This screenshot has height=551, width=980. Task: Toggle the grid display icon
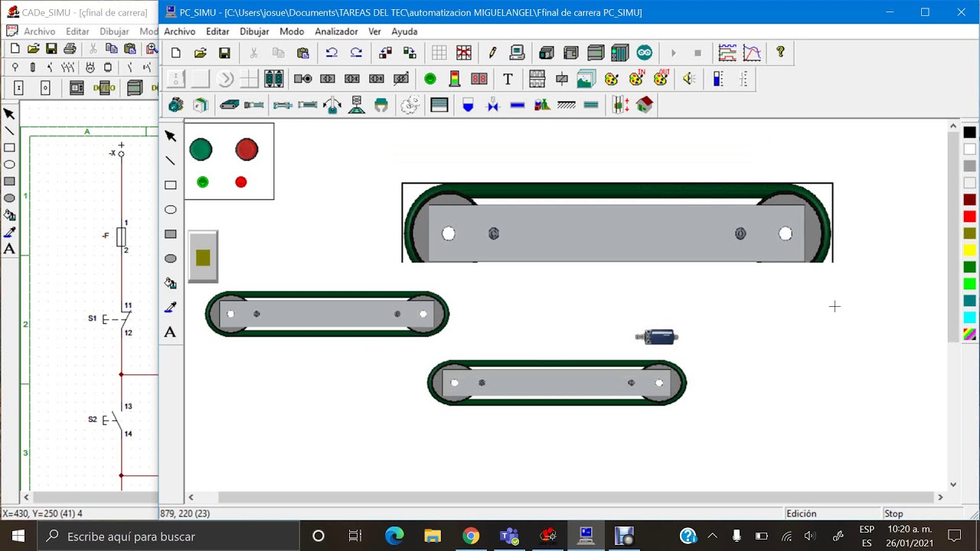click(439, 53)
